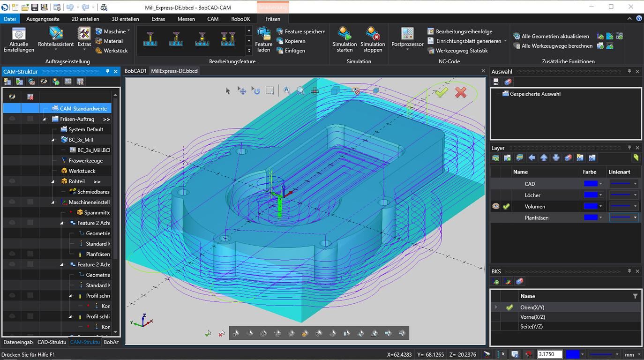
Task: Click the add new BKS icon
Action: point(496,281)
